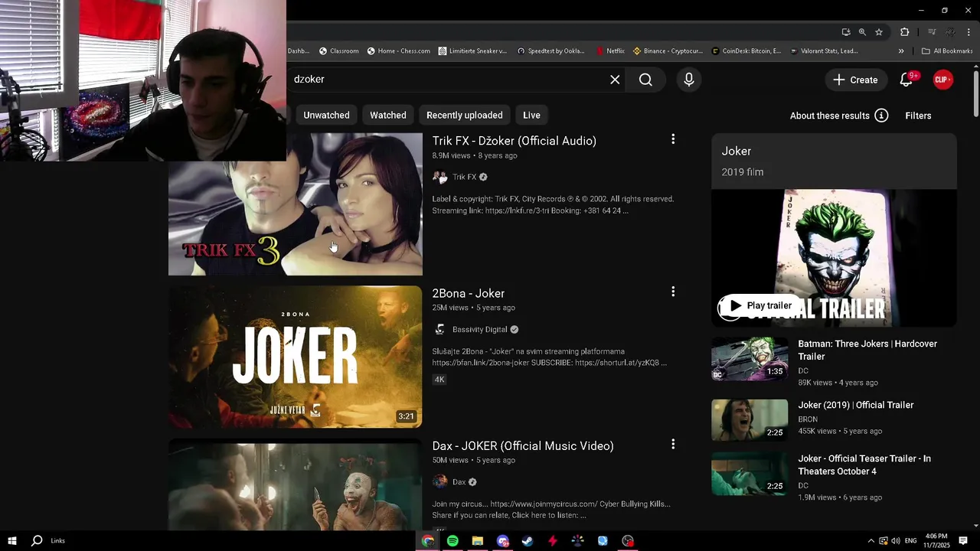Open the Speedtest by Ookla bookmark

tap(550, 51)
